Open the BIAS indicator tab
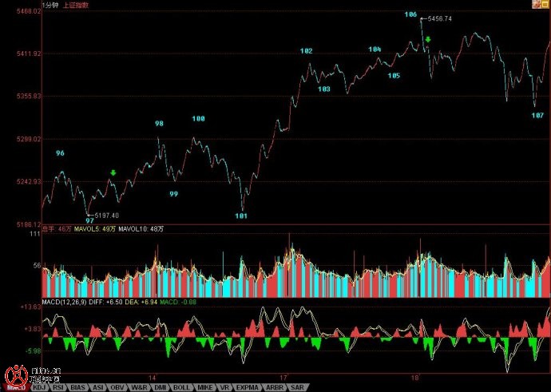The image size is (551, 392). (x=78, y=387)
